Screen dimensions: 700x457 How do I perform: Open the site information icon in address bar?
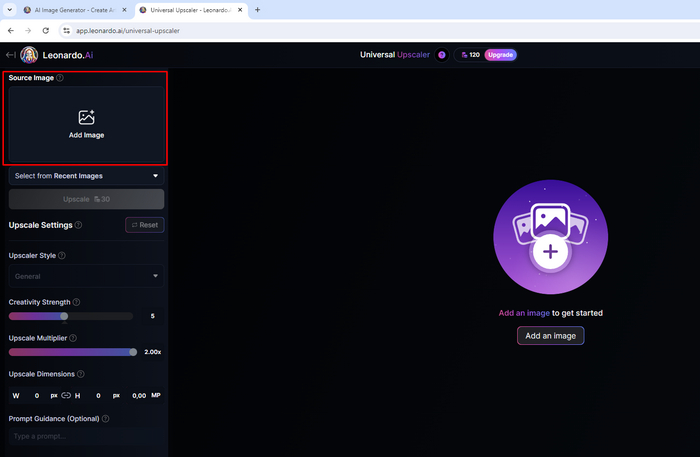pos(67,31)
